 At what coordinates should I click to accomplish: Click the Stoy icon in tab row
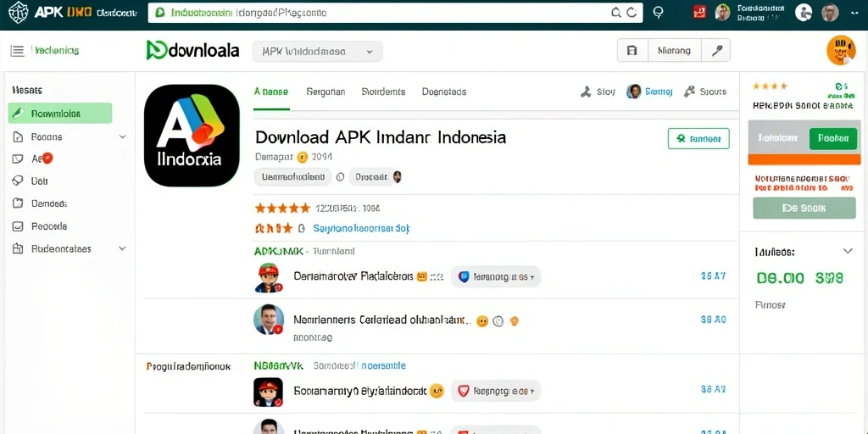point(585,92)
